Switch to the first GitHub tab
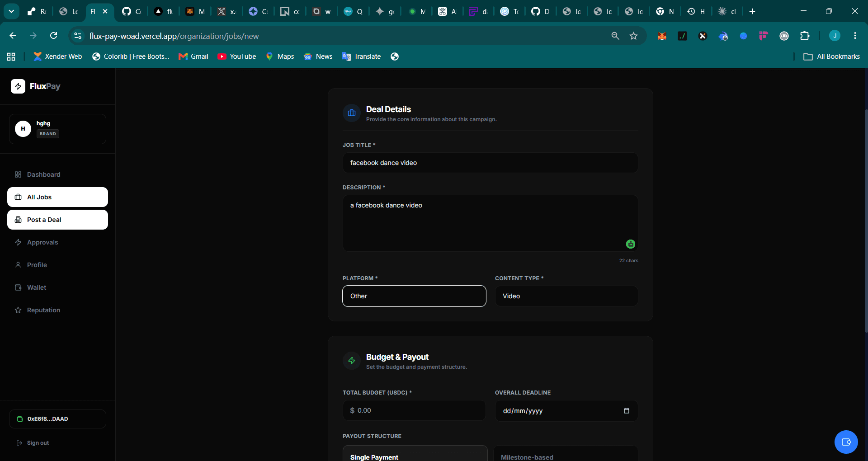The height and width of the screenshot is (461, 868). tap(132, 11)
